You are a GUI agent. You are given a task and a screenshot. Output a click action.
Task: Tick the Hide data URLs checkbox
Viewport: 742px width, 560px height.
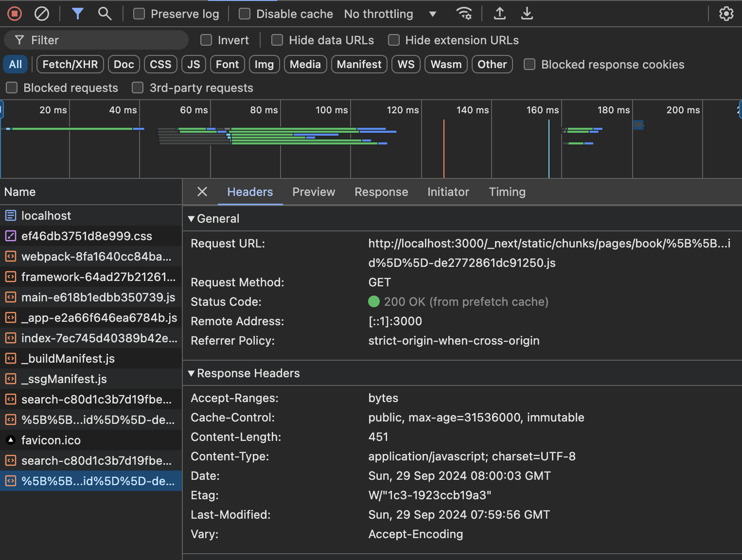277,40
